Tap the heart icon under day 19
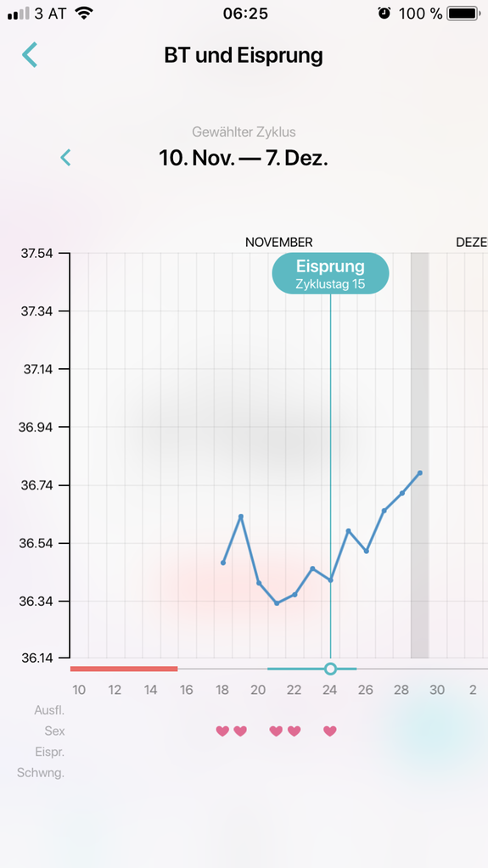The image size is (488, 868). (x=240, y=731)
